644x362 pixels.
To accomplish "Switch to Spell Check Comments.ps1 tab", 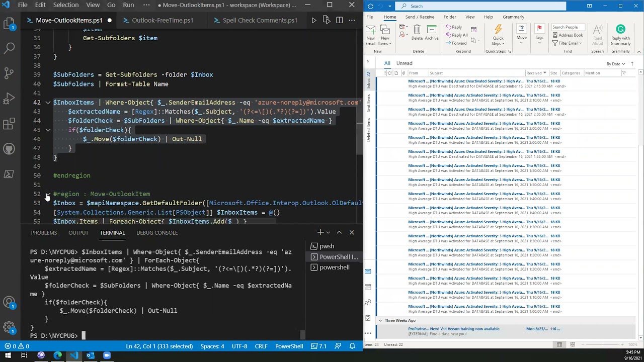I will pyautogui.click(x=255, y=20).
